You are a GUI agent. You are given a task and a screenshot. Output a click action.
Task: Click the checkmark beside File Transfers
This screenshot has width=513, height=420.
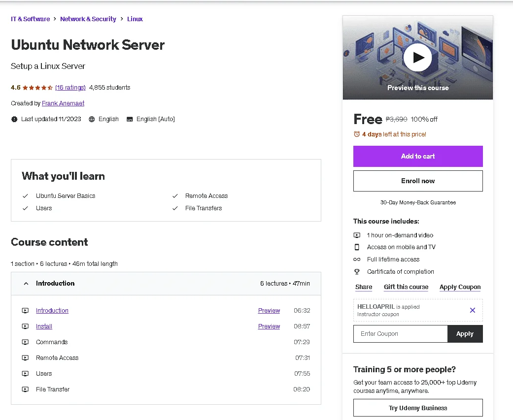point(175,208)
